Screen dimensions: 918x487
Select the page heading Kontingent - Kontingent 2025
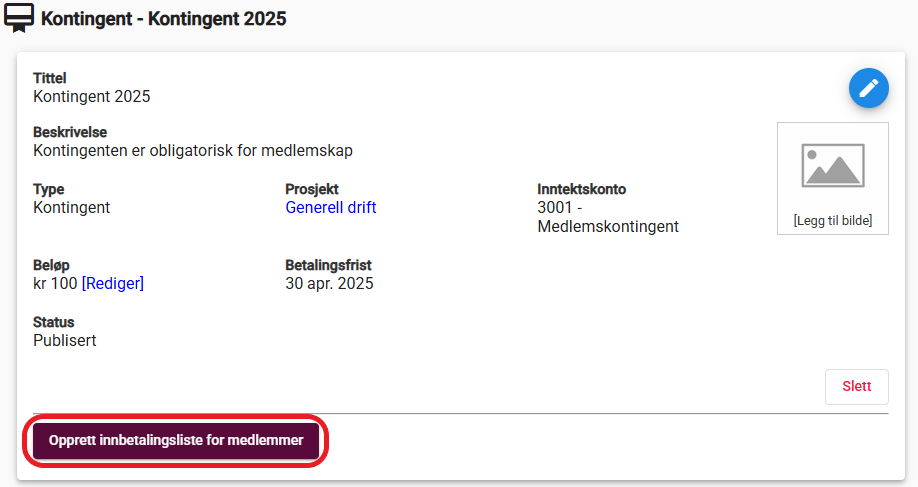coord(163,19)
